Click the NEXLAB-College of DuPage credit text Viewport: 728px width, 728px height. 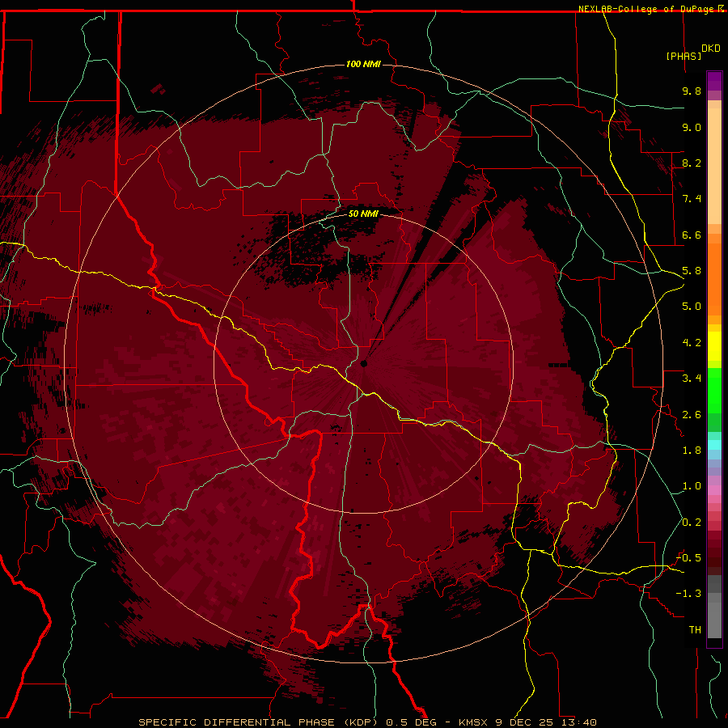pyautogui.click(x=650, y=9)
